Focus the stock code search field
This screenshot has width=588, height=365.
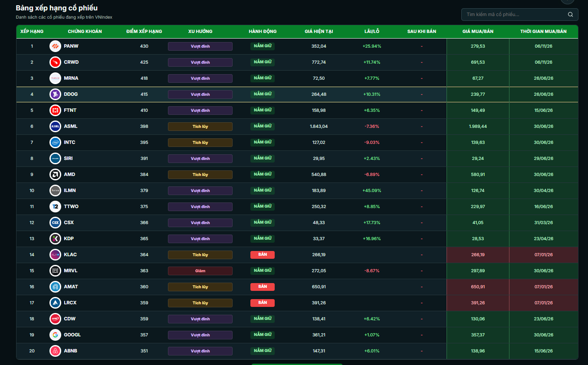[519, 14]
